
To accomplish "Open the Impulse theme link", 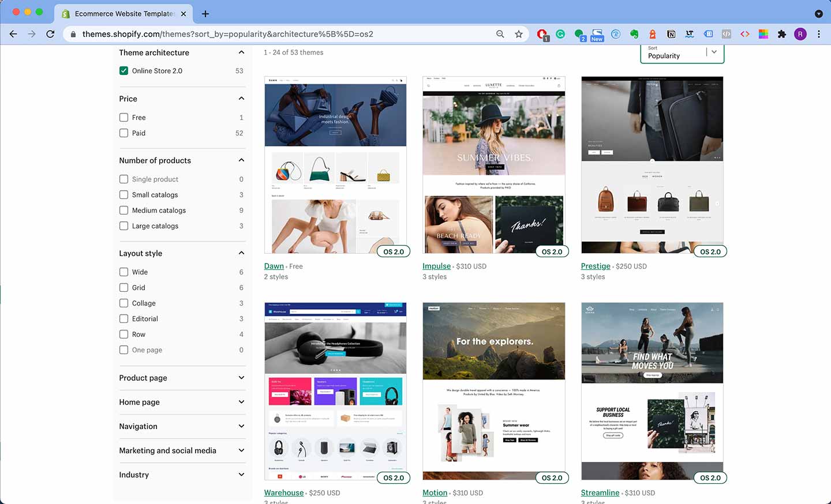I will pyautogui.click(x=436, y=266).
